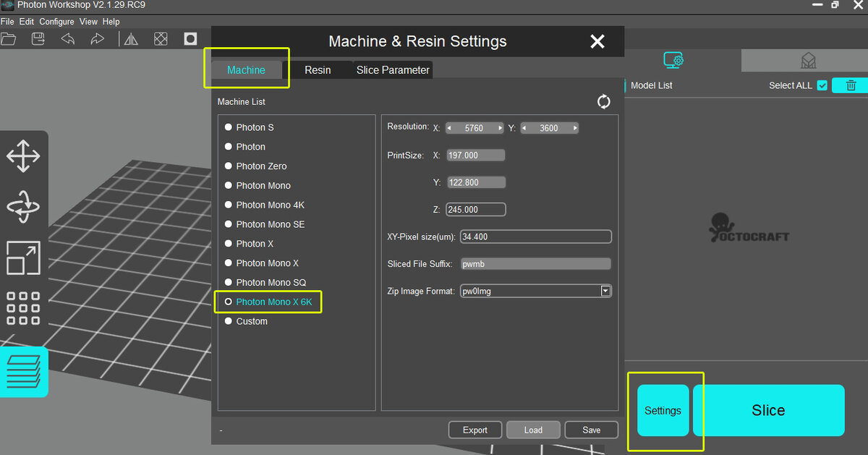Image resolution: width=868 pixels, height=455 pixels.
Task: Open a file with the folder icon
Action: [8, 39]
